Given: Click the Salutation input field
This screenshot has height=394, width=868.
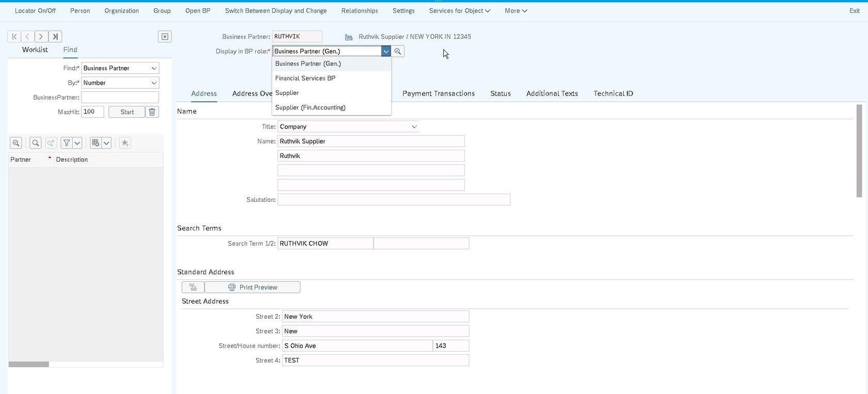Looking at the screenshot, I should tap(394, 200).
